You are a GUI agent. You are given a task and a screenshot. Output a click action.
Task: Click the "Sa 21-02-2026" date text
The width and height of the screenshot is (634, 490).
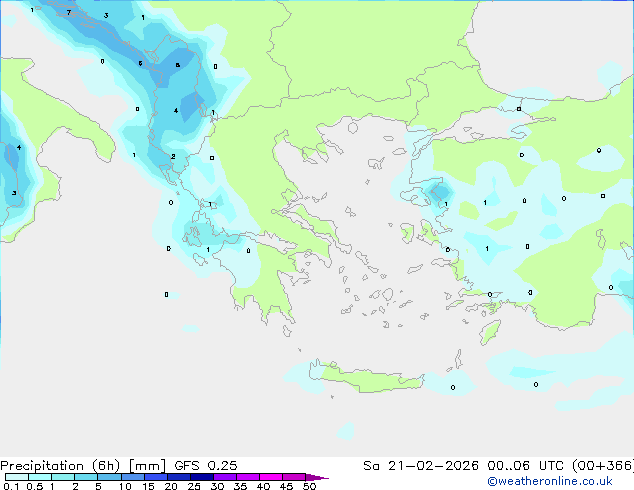click(x=421, y=466)
